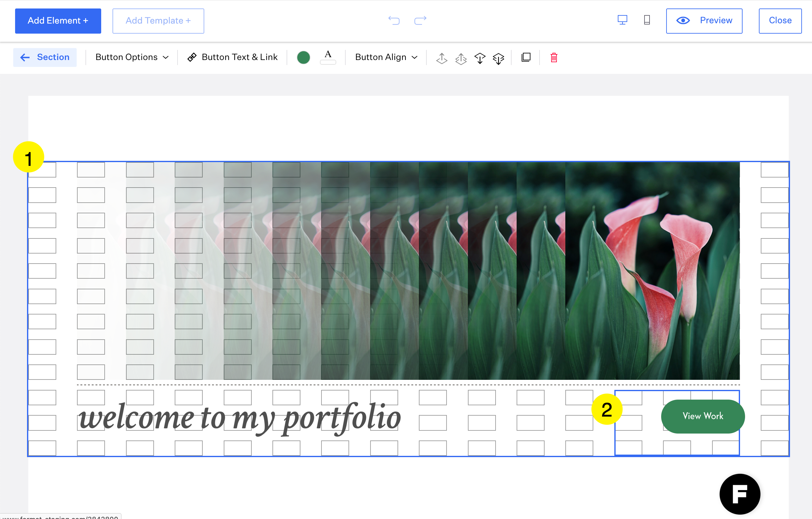Click the bring to front icon
This screenshot has height=519, width=812.
click(x=461, y=58)
